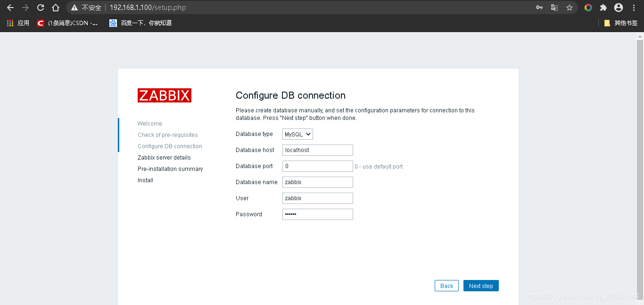The image size is (644, 305).
Task: Select the Install step
Action: click(145, 180)
